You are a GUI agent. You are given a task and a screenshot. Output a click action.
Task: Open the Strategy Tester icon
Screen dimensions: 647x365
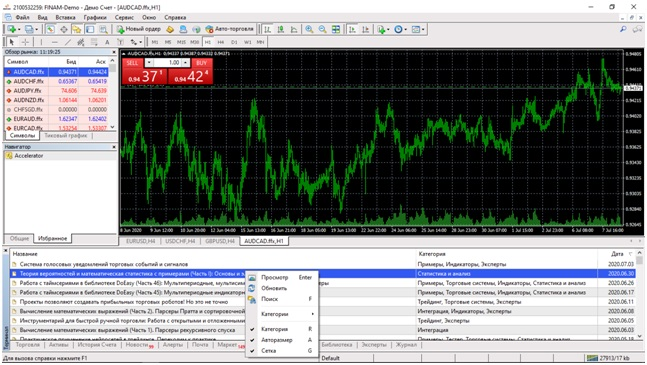[103, 29]
